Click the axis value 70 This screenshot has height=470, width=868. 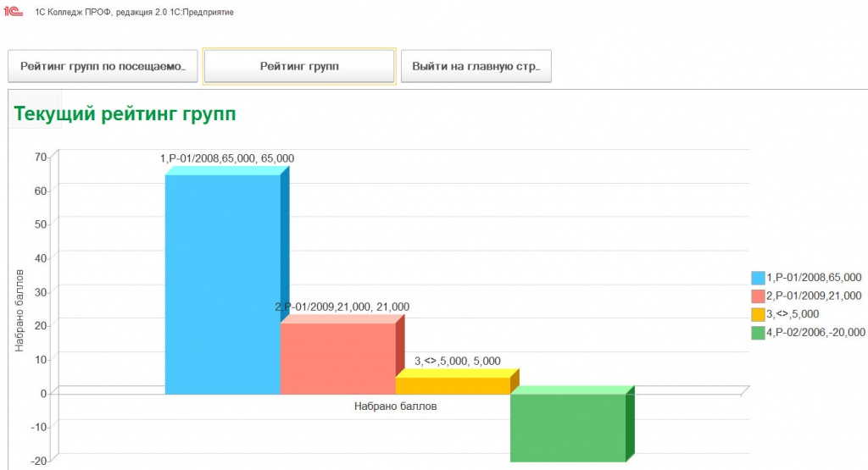[x=41, y=157]
